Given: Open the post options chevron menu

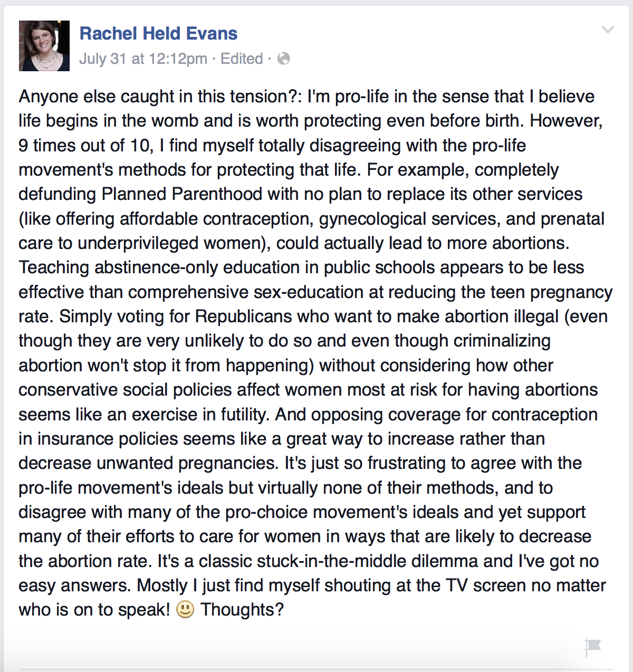Looking at the screenshot, I should click(608, 30).
